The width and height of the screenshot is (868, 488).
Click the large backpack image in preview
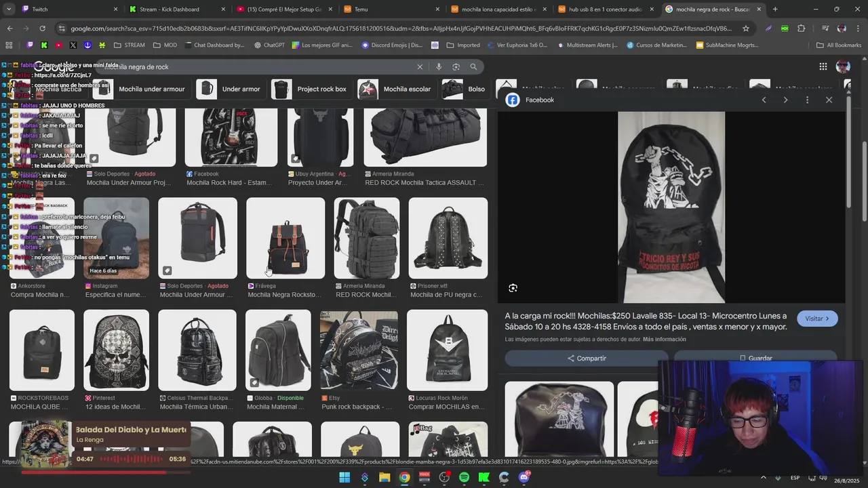(671, 207)
